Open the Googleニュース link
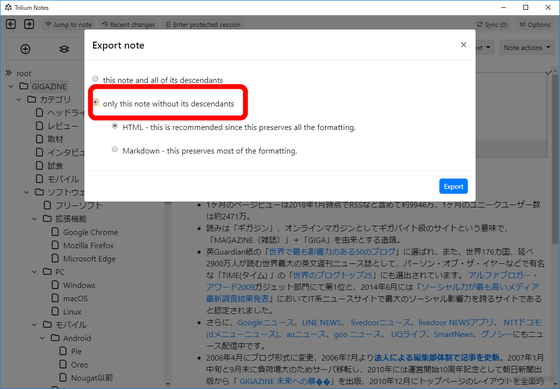The image size is (560, 389). (x=266, y=323)
